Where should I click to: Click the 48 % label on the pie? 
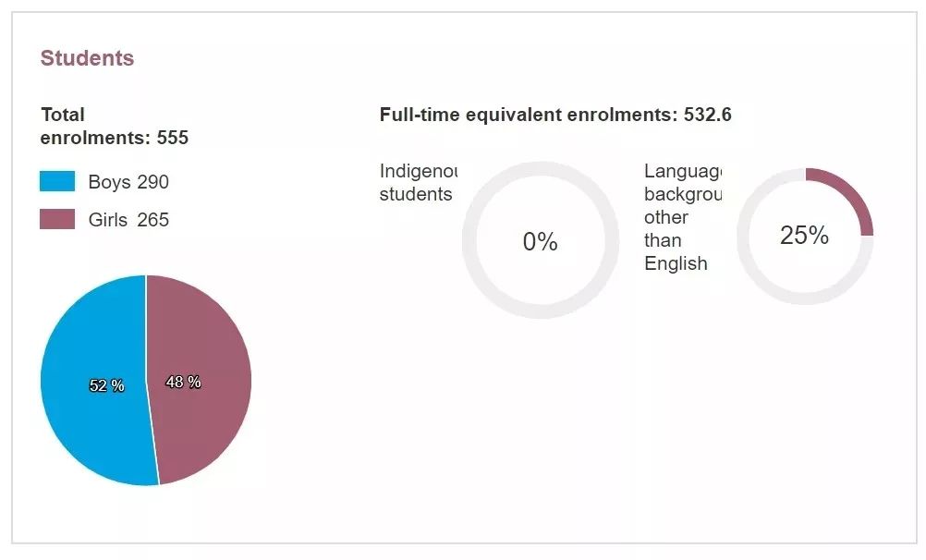(183, 383)
